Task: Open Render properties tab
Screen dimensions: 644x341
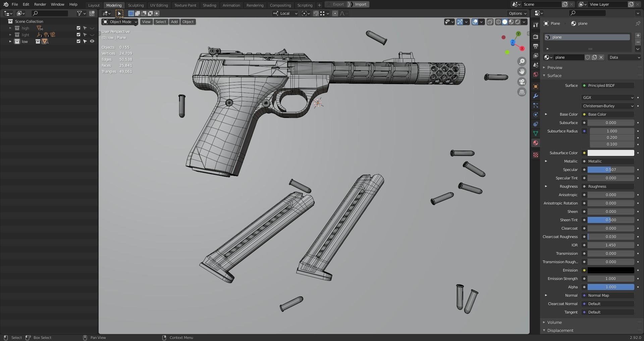Action: click(x=536, y=37)
